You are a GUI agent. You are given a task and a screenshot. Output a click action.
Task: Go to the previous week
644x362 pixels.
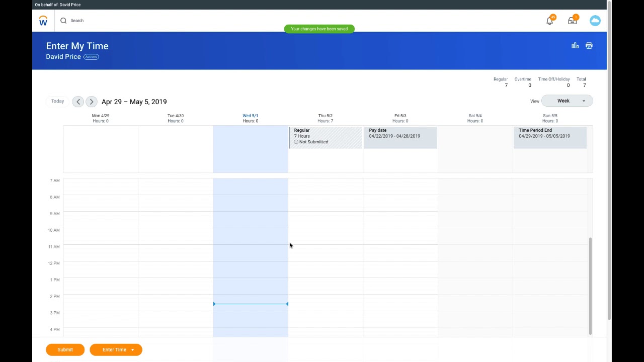78,102
